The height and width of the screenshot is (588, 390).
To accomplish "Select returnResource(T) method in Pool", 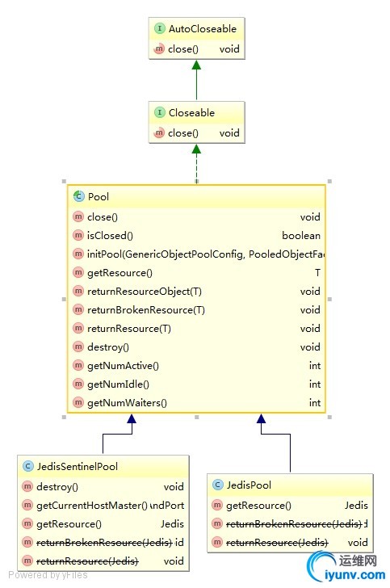I will [x=129, y=329].
